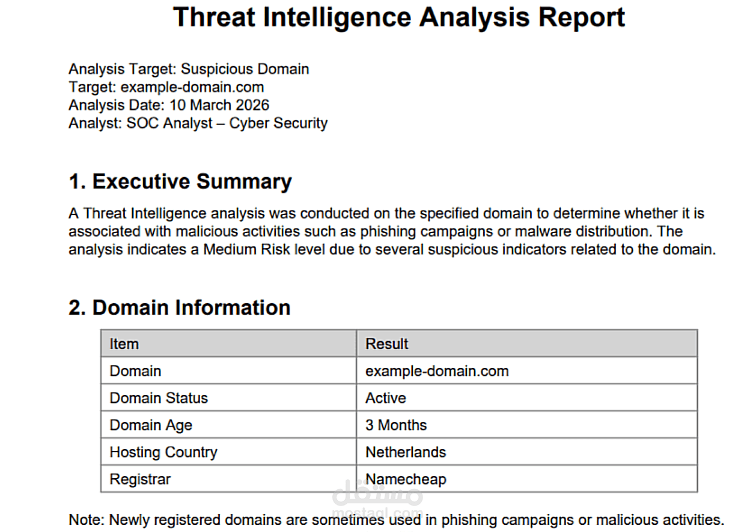Screen dimensions: 756x532
Task: Click the Analysis Date line
Action: 169,105
